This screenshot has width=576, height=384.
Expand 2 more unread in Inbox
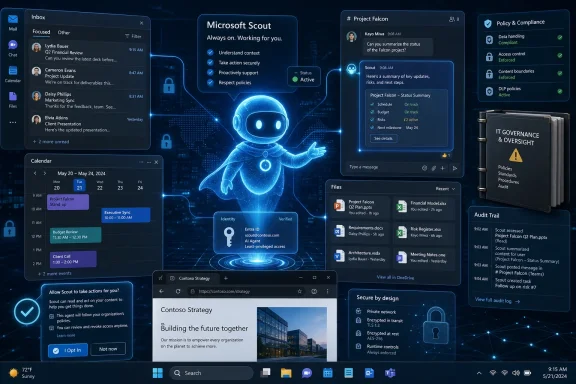pyautogui.click(x=51, y=141)
